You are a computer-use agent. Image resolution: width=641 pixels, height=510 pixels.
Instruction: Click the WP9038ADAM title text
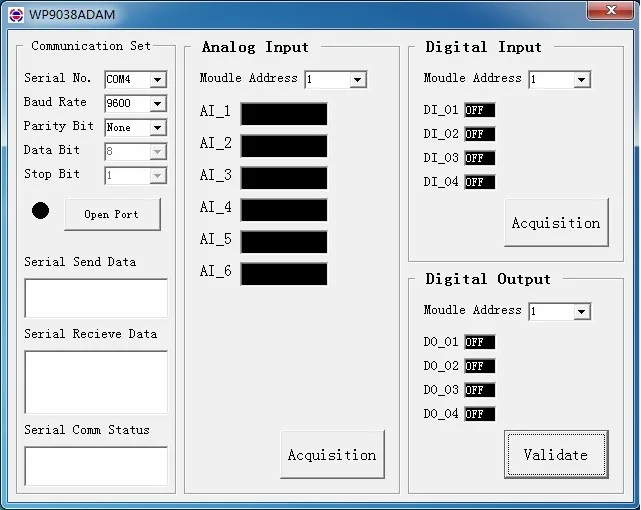[x=72, y=15]
